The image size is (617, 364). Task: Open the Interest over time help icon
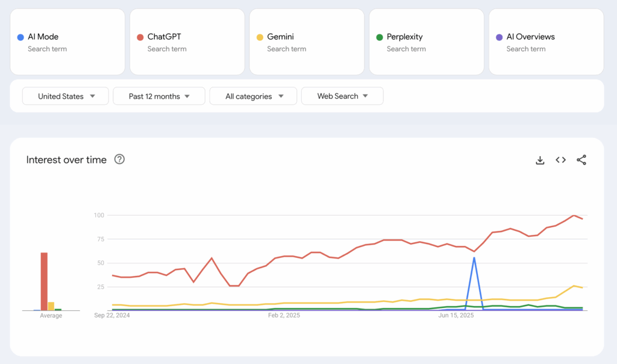click(x=119, y=160)
